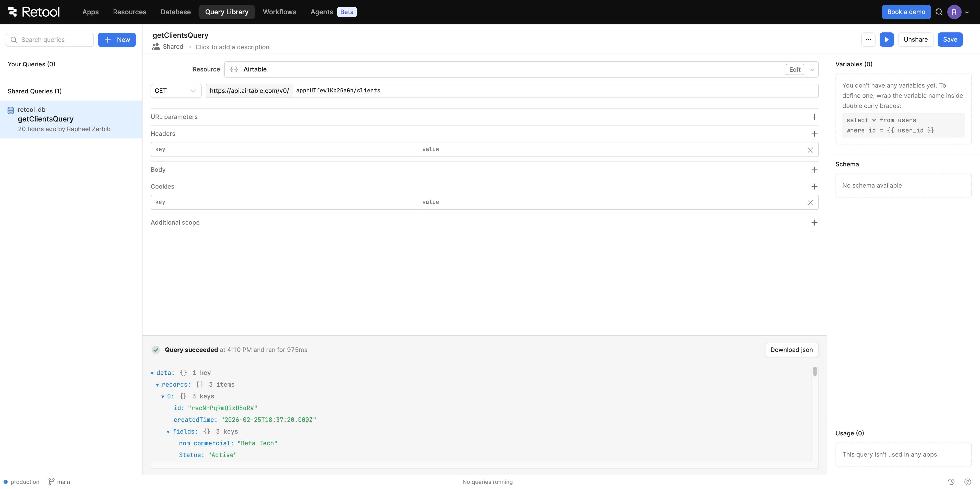This screenshot has width=980, height=489.
Task: Click the Airtable resource icon
Action: pyautogui.click(x=234, y=69)
